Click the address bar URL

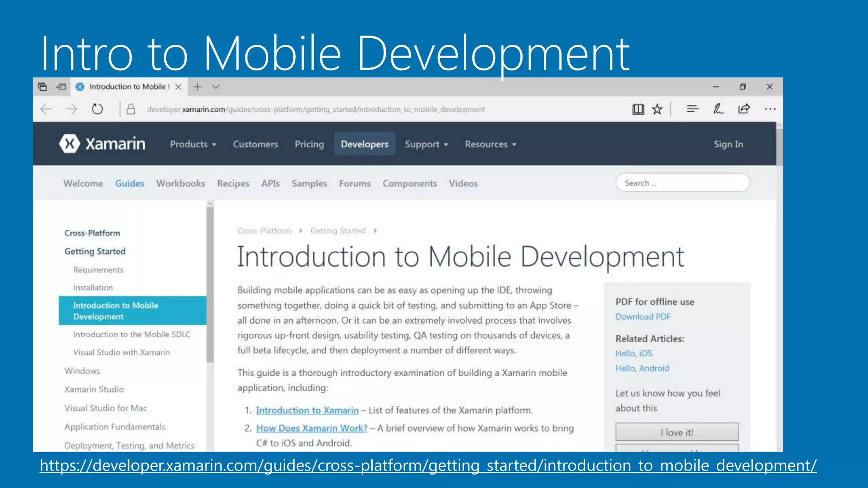pyautogui.click(x=316, y=109)
